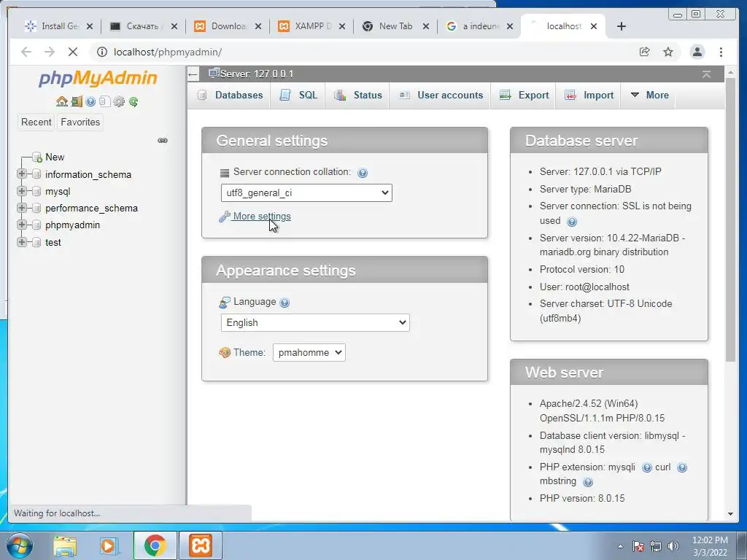Image resolution: width=747 pixels, height=560 pixels.
Task: Open the Export tab
Action: click(524, 96)
